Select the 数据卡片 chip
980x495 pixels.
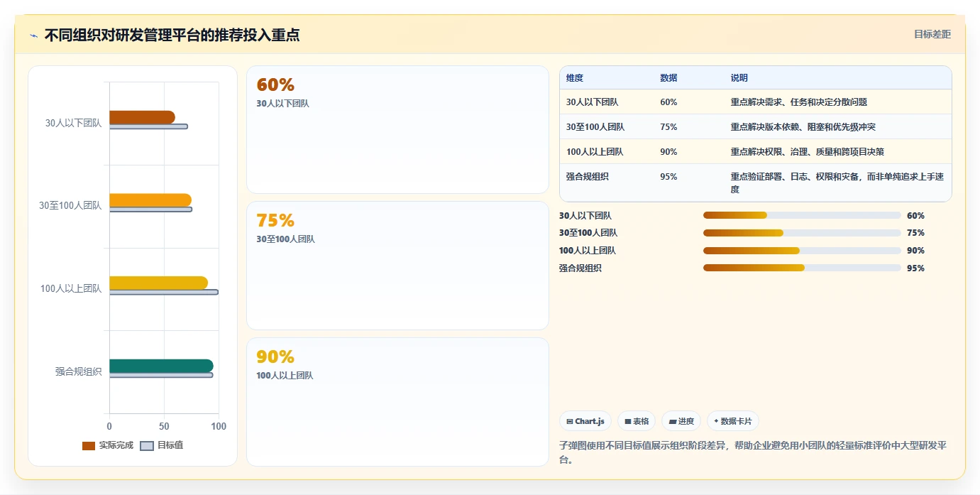(733, 421)
